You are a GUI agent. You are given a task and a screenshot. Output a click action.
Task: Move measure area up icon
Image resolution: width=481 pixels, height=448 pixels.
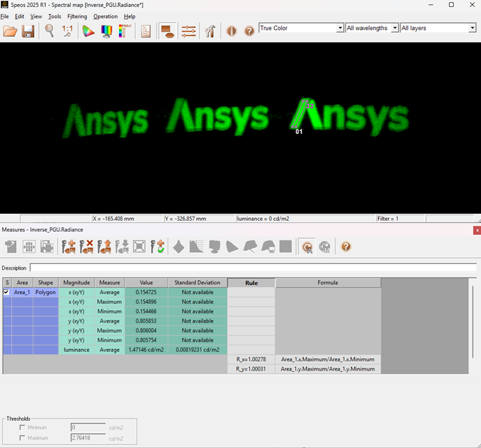(x=104, y=247)
